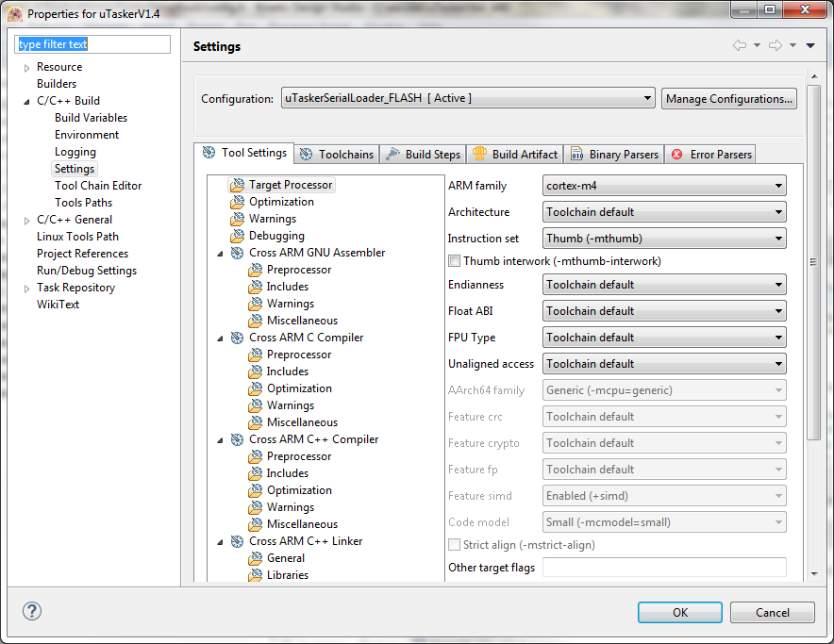Click the Cross ARM C Compiler tool icon
This screenshot has width=834, height=644.
[x=237, y=338]
